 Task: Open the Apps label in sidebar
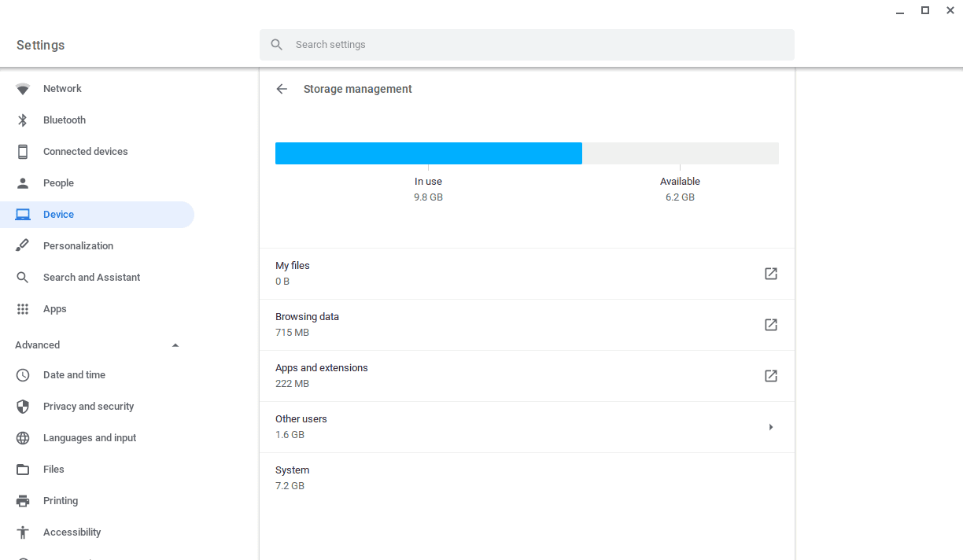coord(54,309)
